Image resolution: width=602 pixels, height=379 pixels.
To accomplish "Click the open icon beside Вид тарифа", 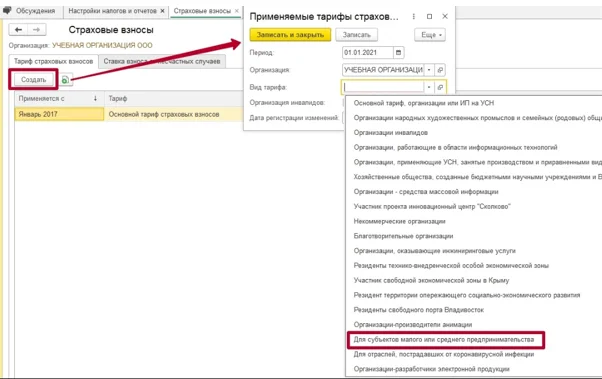I will [x=440, y=87].
